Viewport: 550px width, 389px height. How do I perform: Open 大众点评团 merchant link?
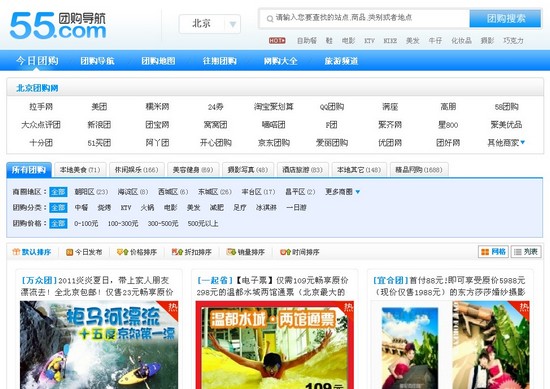pyautogui.click(x=41, y=125)
